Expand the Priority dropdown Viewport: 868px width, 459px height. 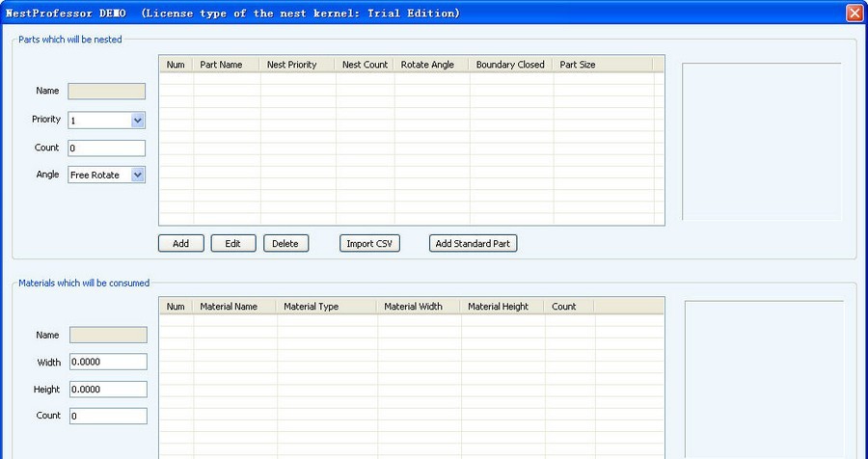(x=137, y=121)
